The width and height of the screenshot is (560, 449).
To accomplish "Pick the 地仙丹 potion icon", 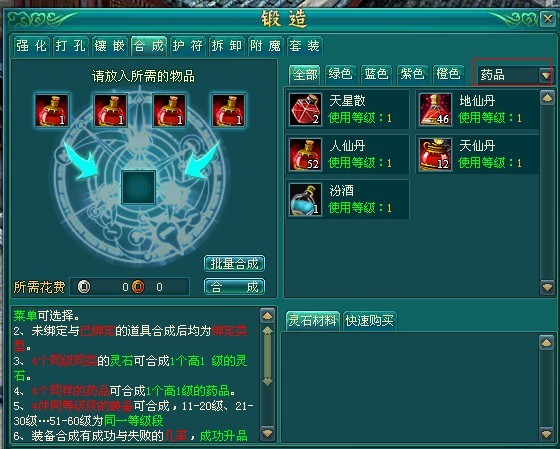I will point(435,109).
